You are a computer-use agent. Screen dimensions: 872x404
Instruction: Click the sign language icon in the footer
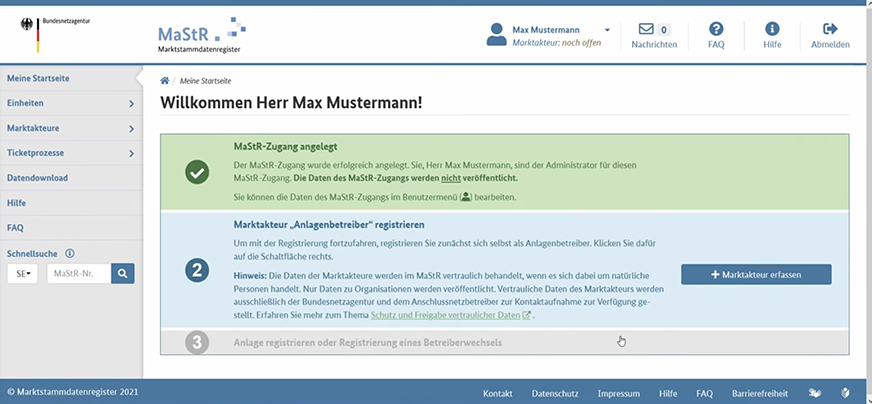click(x=815, y=393)
